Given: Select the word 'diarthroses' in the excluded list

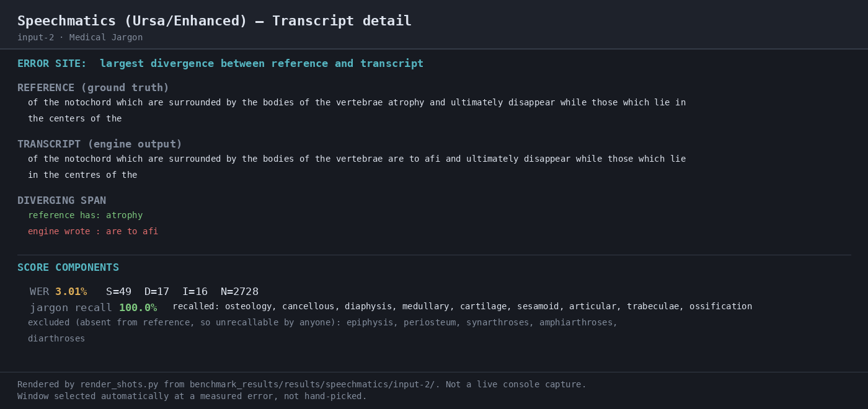Looking at the screenshot, I should [x=56, y=339].
